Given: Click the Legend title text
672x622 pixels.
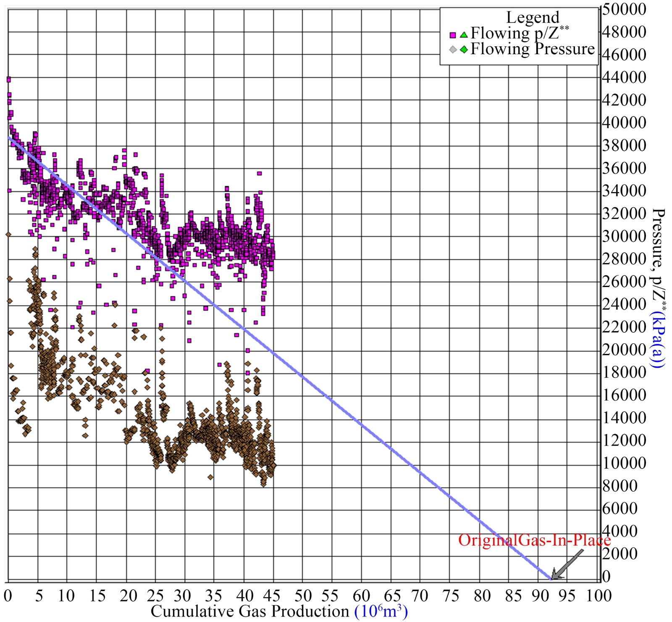Looking at the screenshot, I should point(533,18).
